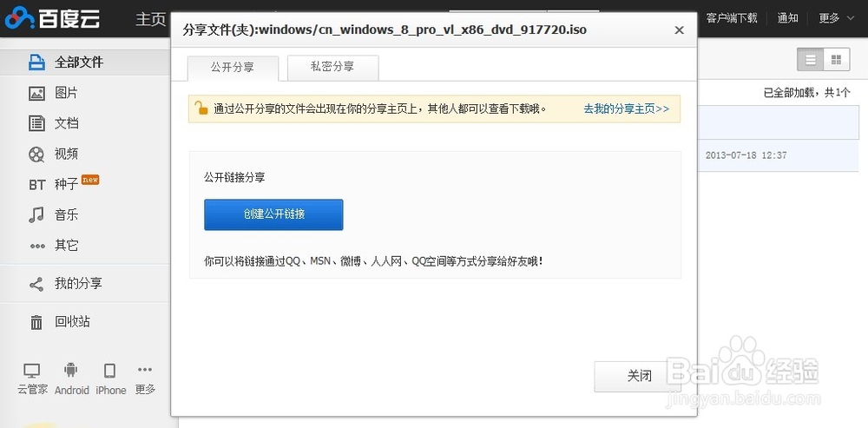
Task: Click the 音乐 music note icon
Action: 36,214
